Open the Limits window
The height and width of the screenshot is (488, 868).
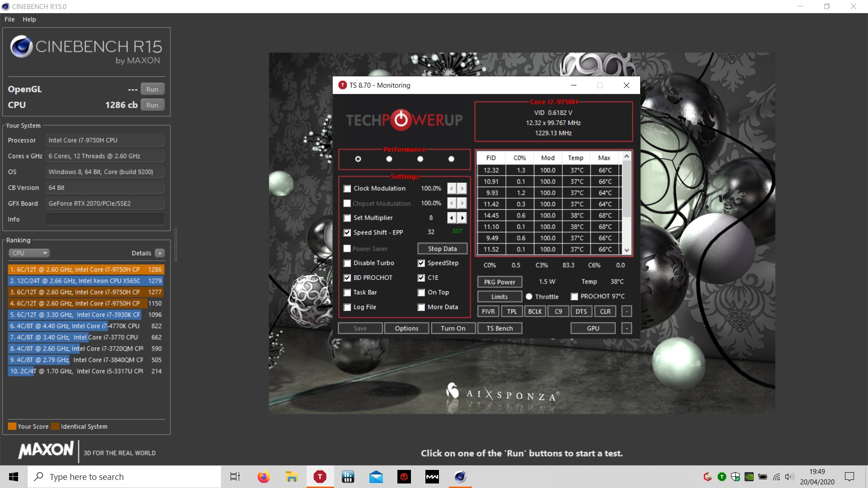[500, 296]
